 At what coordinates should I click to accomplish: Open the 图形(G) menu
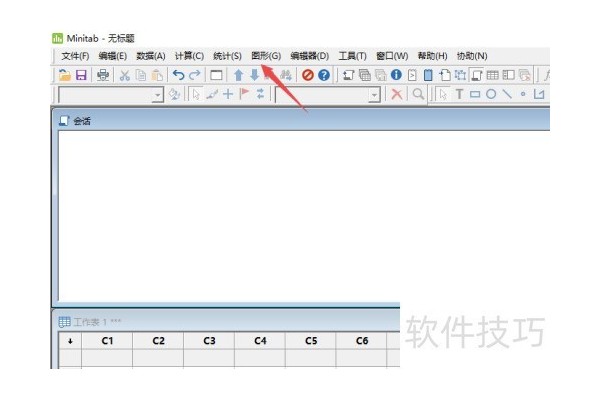(x=266, y=56)
